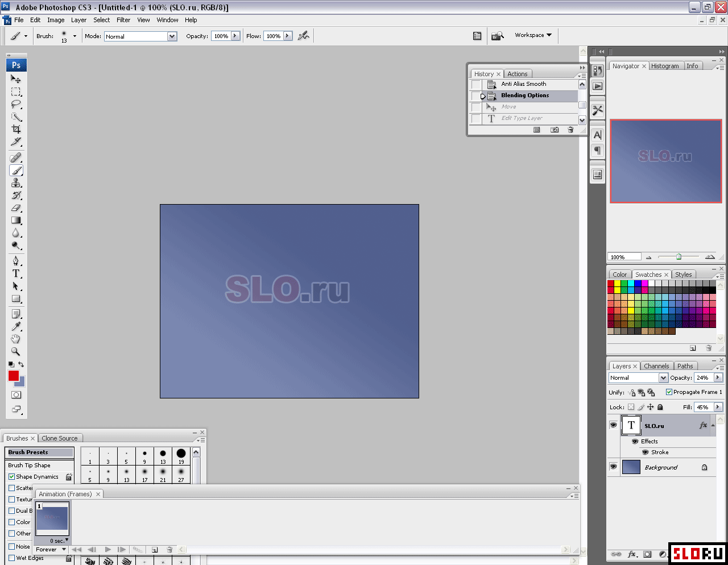The height and width of the screenshot is (565, 728).
Task: Enable airbrush mode in options bar
Action: tap(304, 36)
